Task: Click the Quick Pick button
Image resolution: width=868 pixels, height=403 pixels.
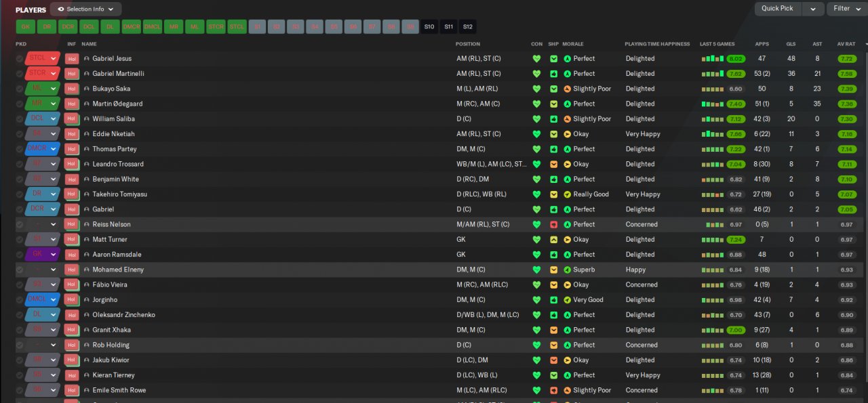Action: (x=777, y=9)
